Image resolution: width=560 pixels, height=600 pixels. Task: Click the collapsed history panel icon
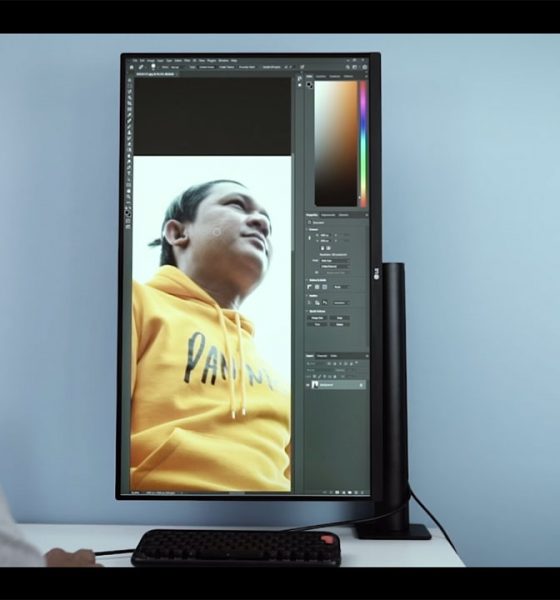[299, 79]
